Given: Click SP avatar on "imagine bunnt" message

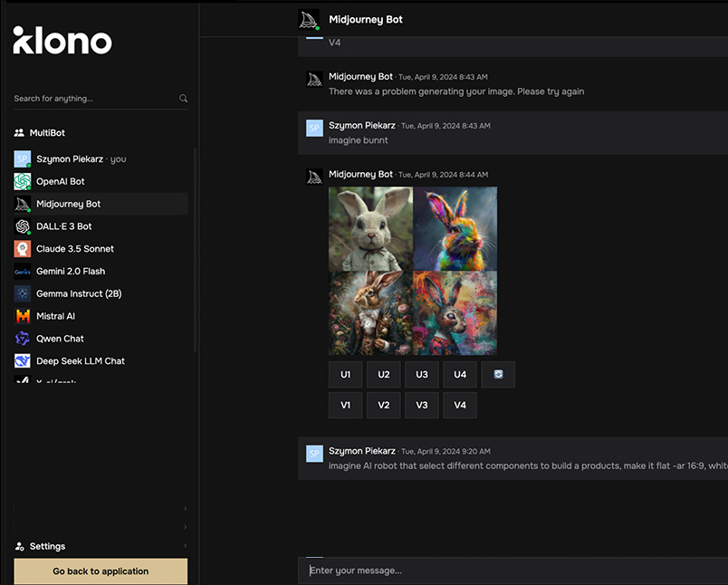Looking at the screenshot, I should (314, 128).
